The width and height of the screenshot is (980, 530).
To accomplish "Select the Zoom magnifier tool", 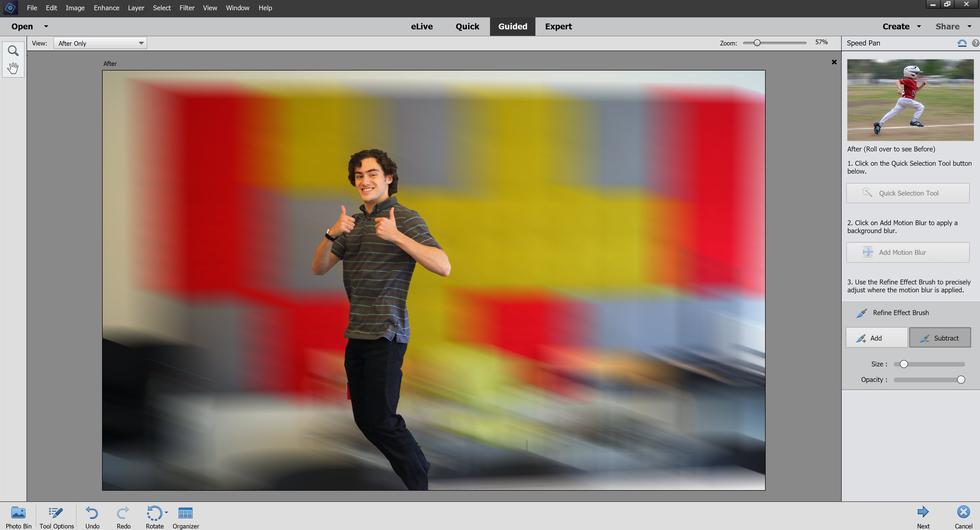I will [x=13, y=51].
